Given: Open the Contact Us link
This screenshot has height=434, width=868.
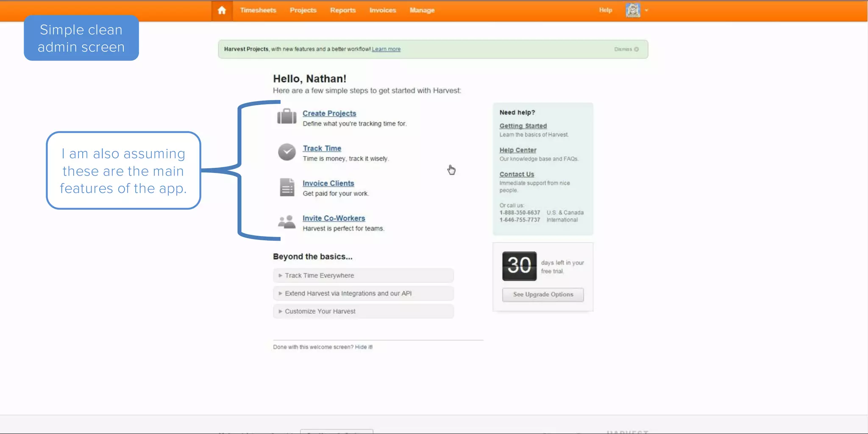Looking at the screenshot, I should pyautogui.click(x=517, y=174).
